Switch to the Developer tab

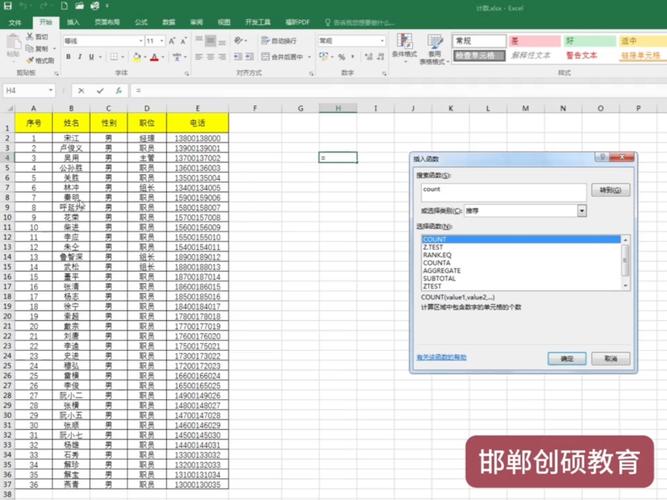click(x=258, y=22)
